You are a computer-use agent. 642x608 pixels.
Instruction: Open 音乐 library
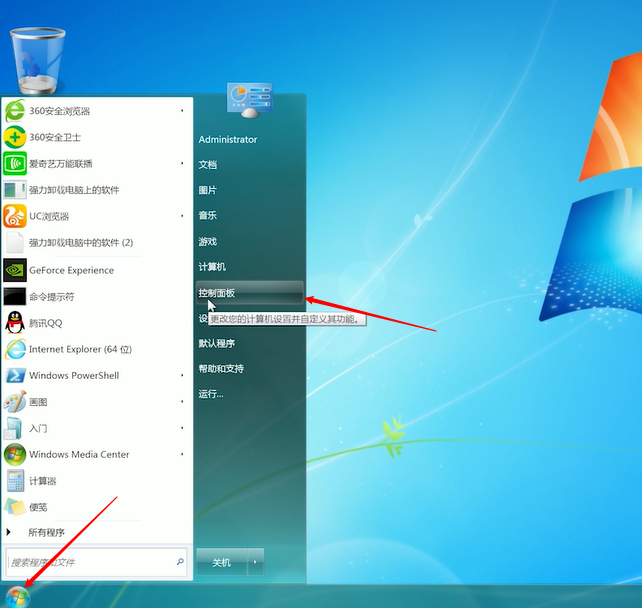point(208,215)
